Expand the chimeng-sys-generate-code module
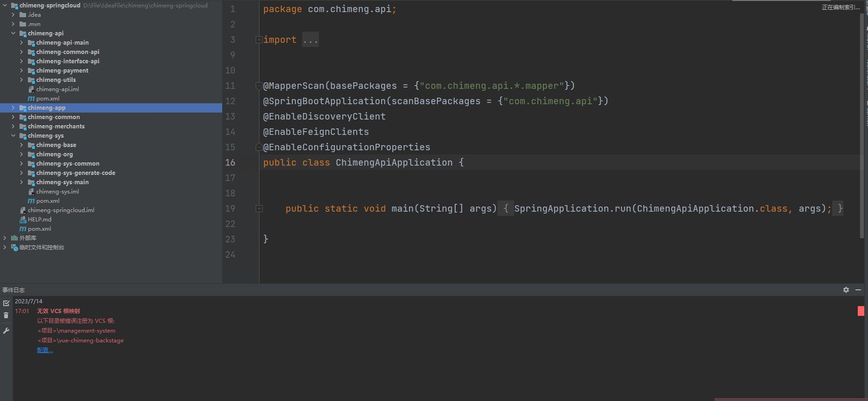This screenshot has height=401, width=868. 22,173
